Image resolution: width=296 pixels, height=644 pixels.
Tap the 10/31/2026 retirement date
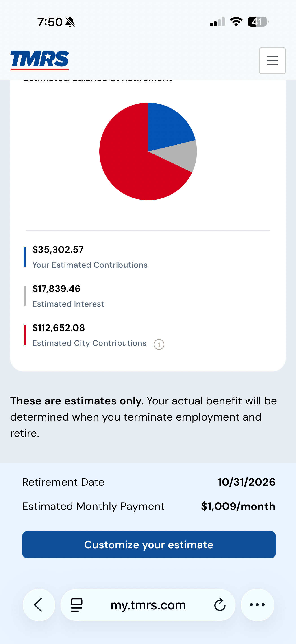click(246, 482)
